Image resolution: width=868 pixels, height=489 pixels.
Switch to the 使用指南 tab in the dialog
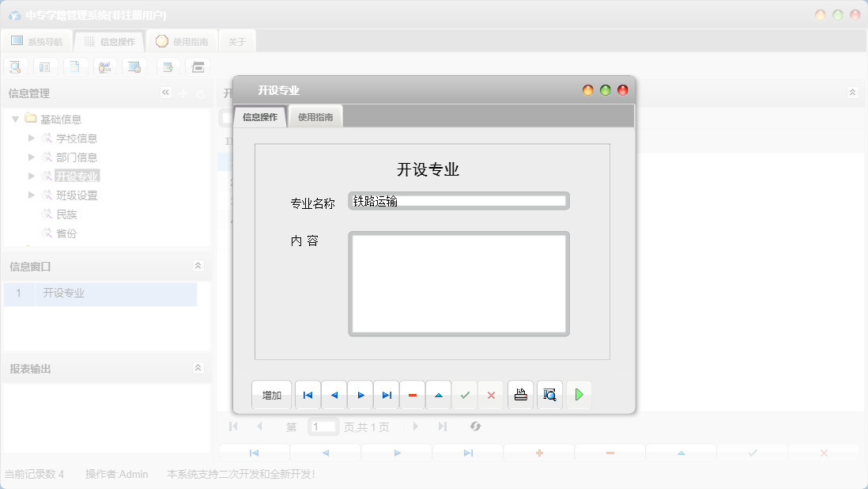point(315,116)
